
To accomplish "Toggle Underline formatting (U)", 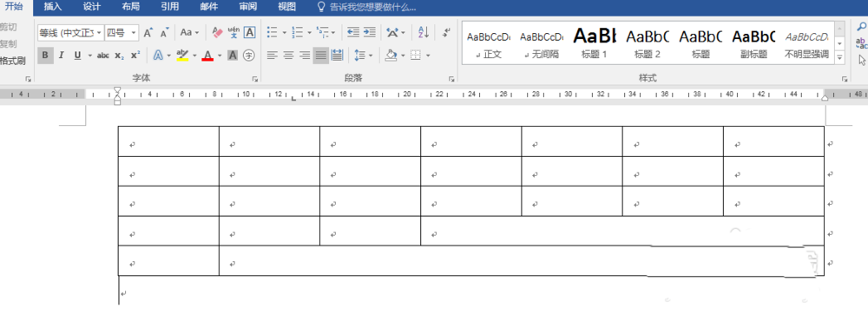I will (x=77, y=56).
